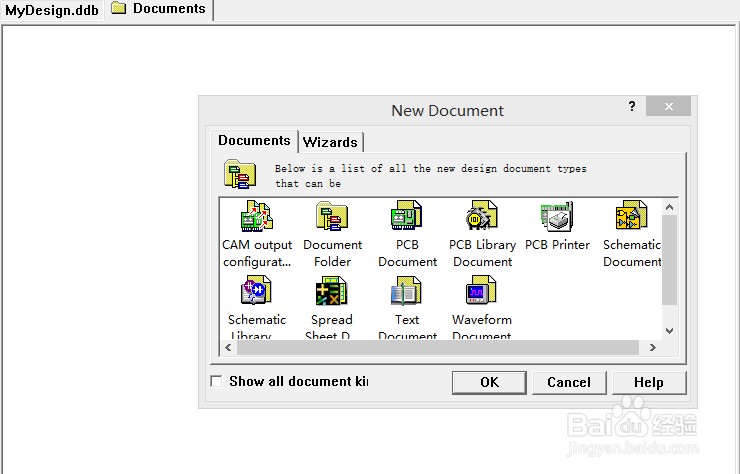Click the scroll right arrow of document list

click(x=653, y=347)
